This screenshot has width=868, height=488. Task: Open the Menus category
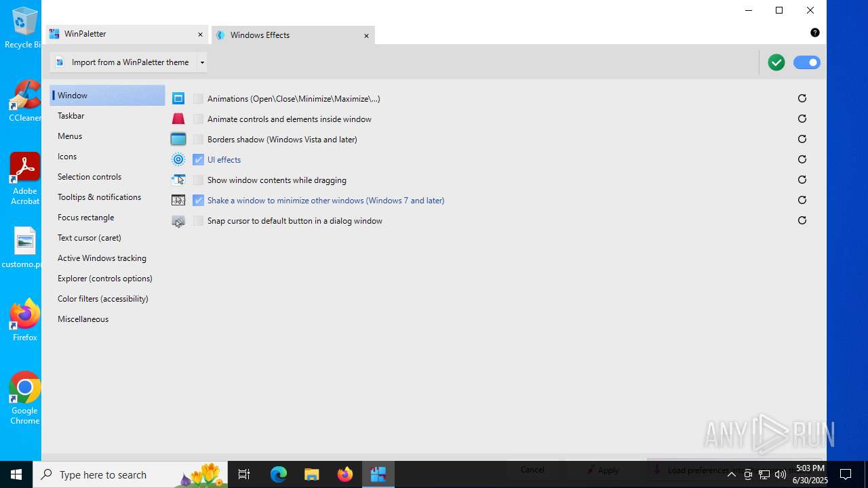coord(107,136)
